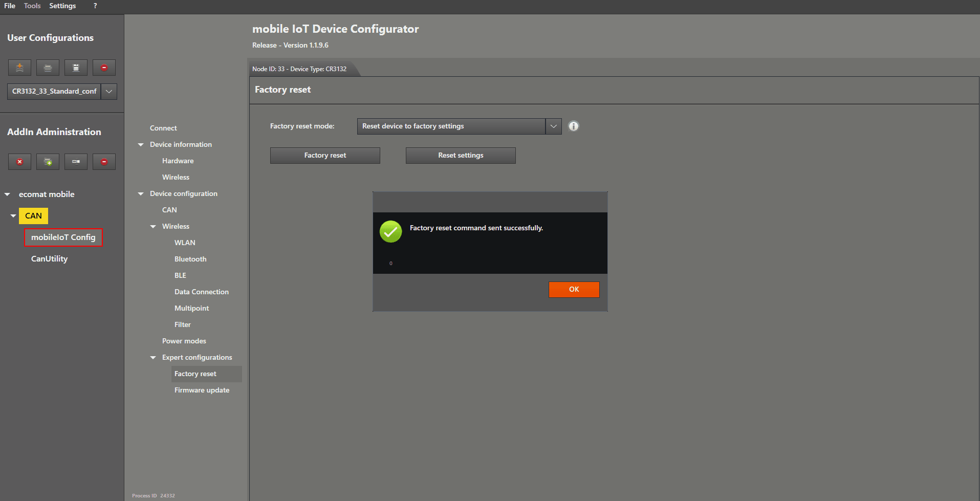Click the rename icon under AddIn Administration

tap(76, 162)
